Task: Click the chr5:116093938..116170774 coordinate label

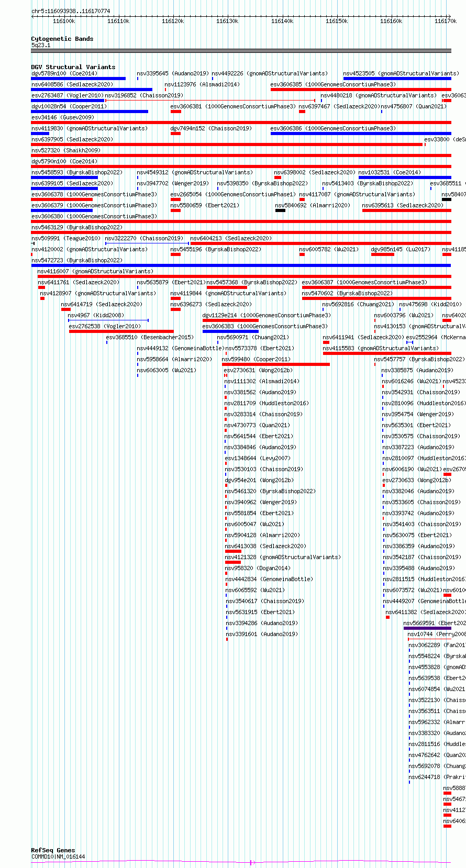Action: coord(71,11)
